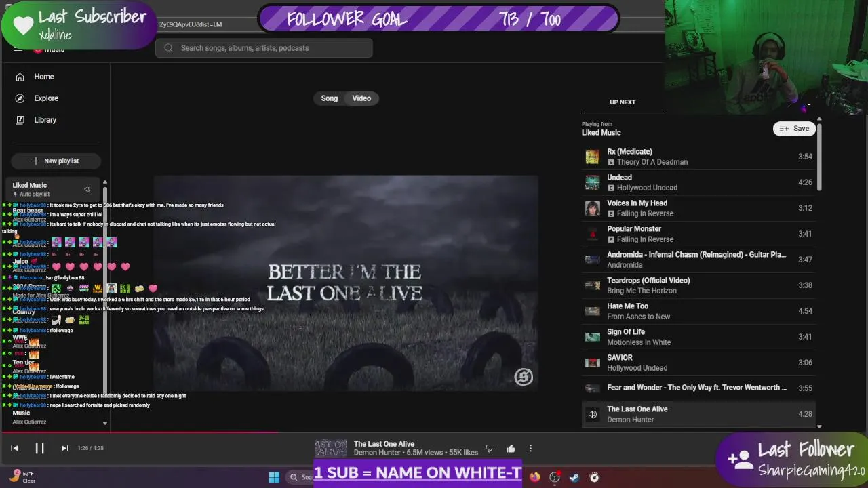The width and height of the screenshot is (868, 488).
Task: Click the Sign Of Life queue thumbnail
Action: pyautogui.click(x=593, y=337)
